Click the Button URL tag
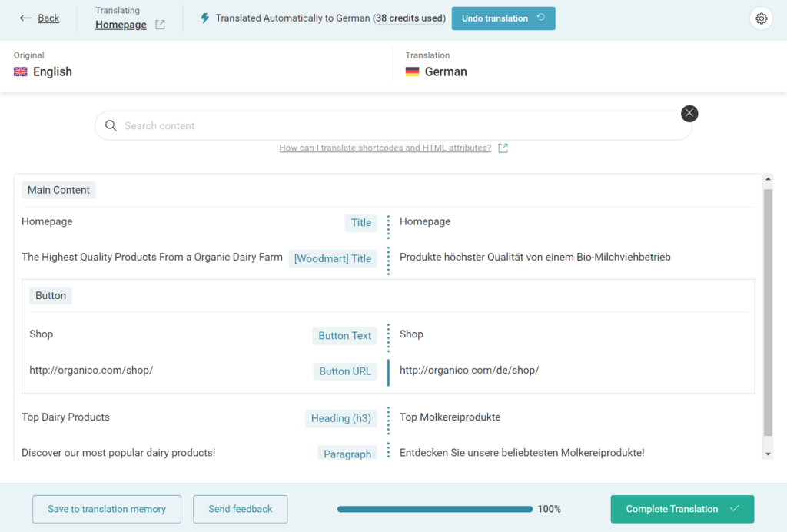Image resolution: width=787 pixels, height=532 pixels. click(x=345, y=371)
